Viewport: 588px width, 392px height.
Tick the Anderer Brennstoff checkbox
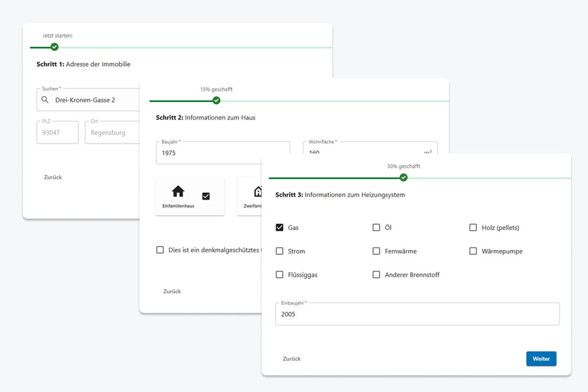pos(376,274)
